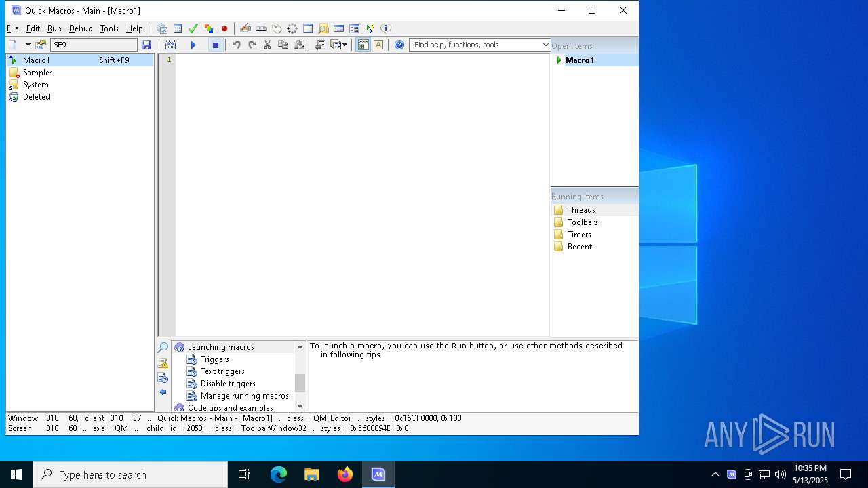The image size is (868, 488).
Task: Open the Debug menu
Action: 81,28
